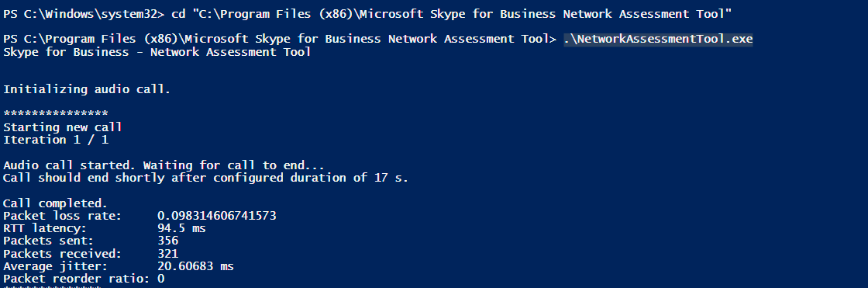The height and width of the screenshot is (288, 868).
Task: Click the 'Average jitter:' label
Action: [x=55, y=267]
